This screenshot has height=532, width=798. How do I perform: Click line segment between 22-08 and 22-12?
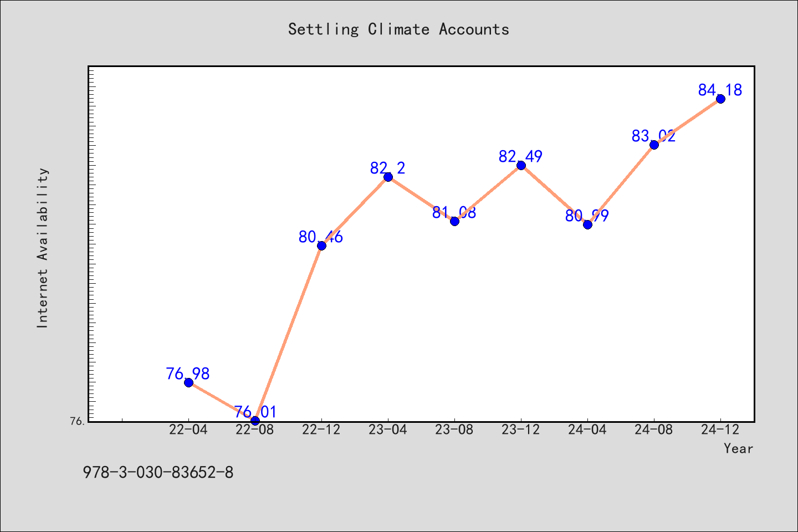click(288, 333)
